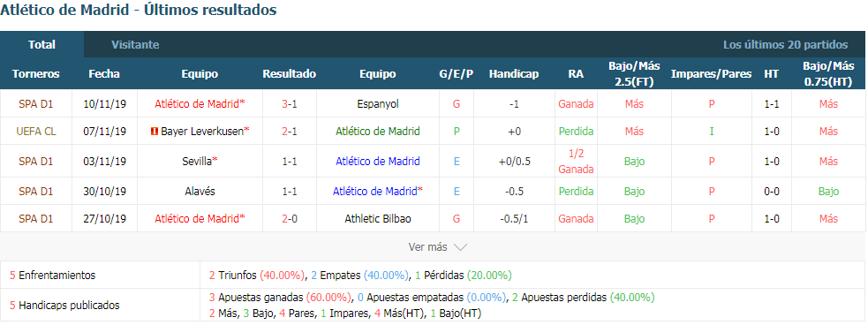Click Atlético de Madrid in the 10/11/19 row
Image resolution: width=868 pixels, height=325 pixels.
pyautogui.click(x=200, y=103)
